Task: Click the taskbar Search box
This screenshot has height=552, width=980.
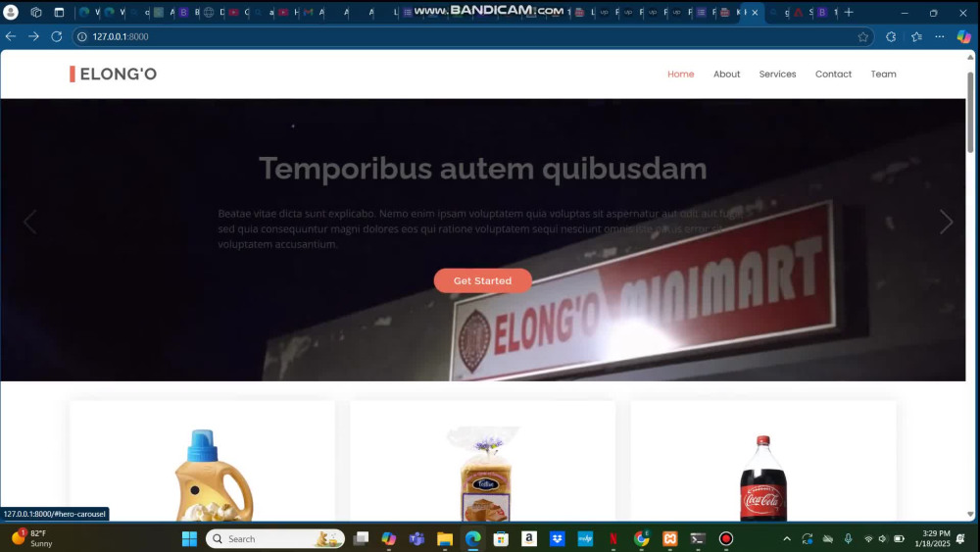Action: coord(275,539)
